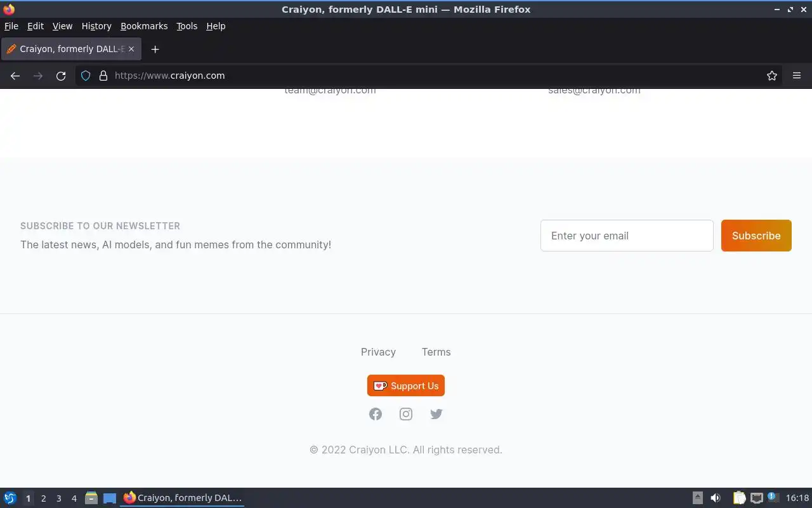Switch to workspace 4 in taskbar
Image resolution: width=812 pixels, height=508 pixels.
[74, 498]
